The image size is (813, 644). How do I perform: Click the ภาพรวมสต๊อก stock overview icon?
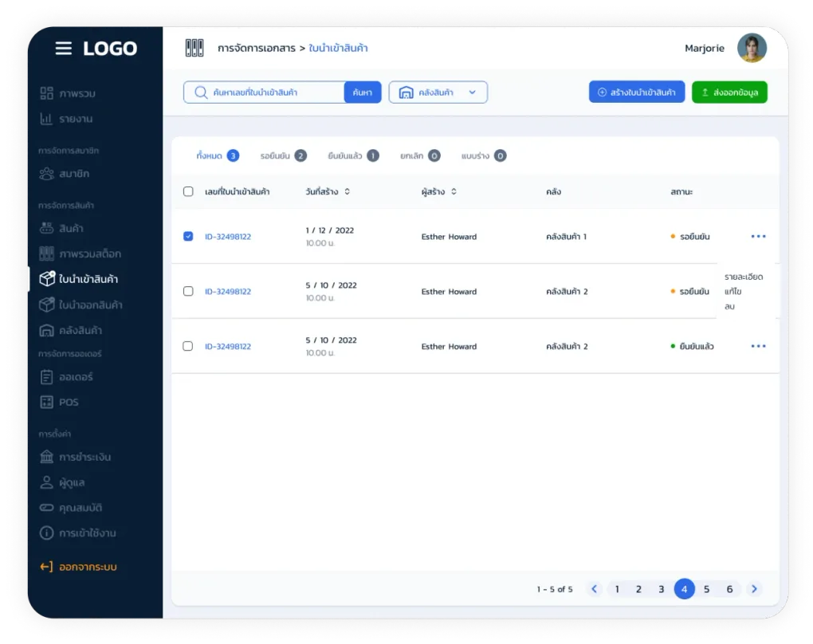tap(47, 253)
